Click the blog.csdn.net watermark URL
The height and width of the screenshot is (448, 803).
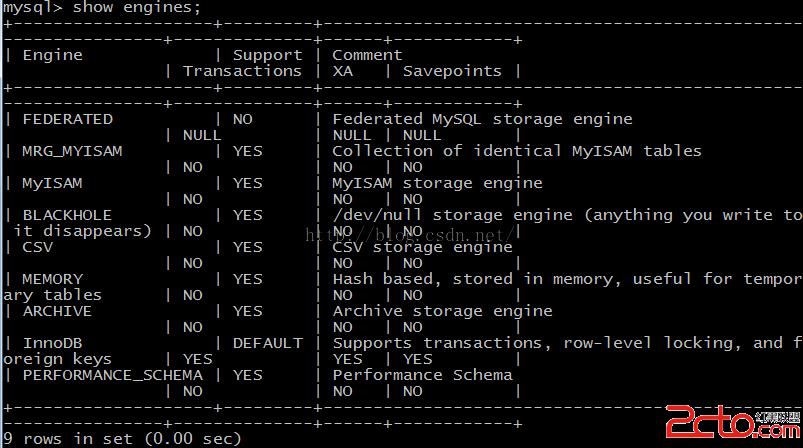point(409,235)
